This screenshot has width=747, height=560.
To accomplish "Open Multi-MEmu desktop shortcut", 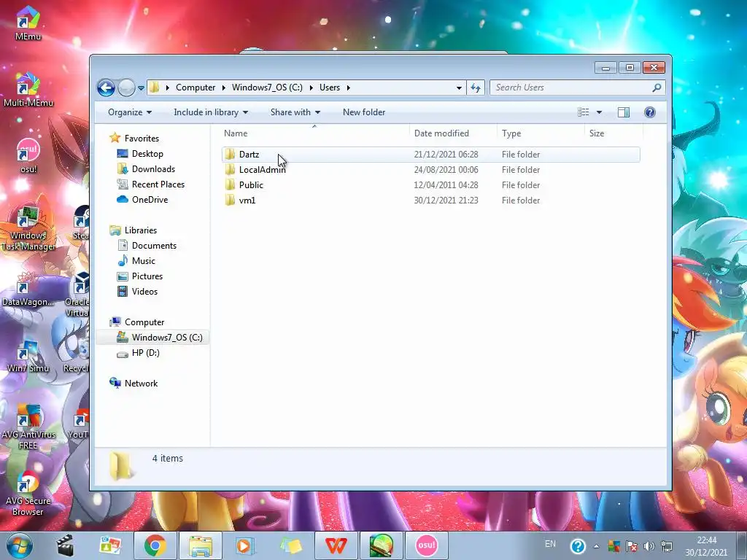I will point(28,90).
